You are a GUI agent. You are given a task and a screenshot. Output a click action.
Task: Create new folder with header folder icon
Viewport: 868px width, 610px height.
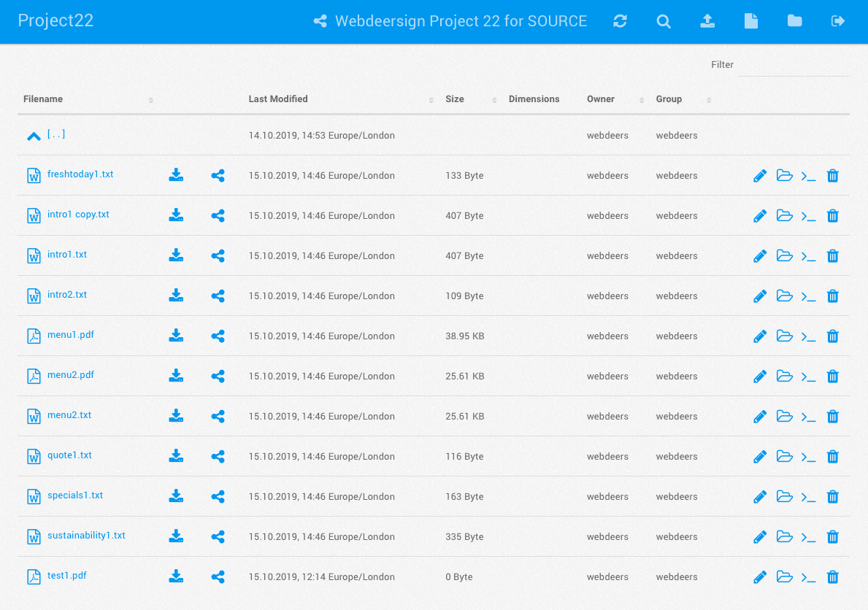click(794, 21)
